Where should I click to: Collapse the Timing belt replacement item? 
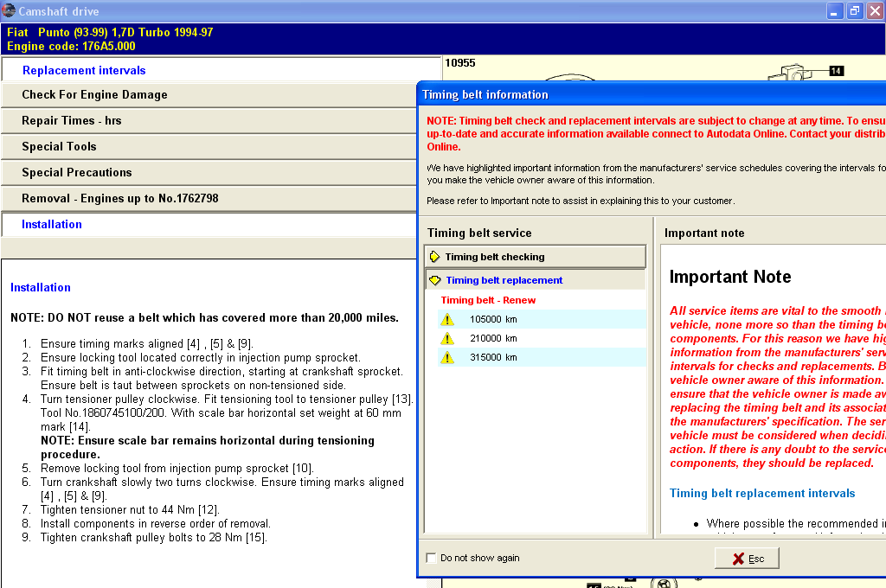pos(535,280)
